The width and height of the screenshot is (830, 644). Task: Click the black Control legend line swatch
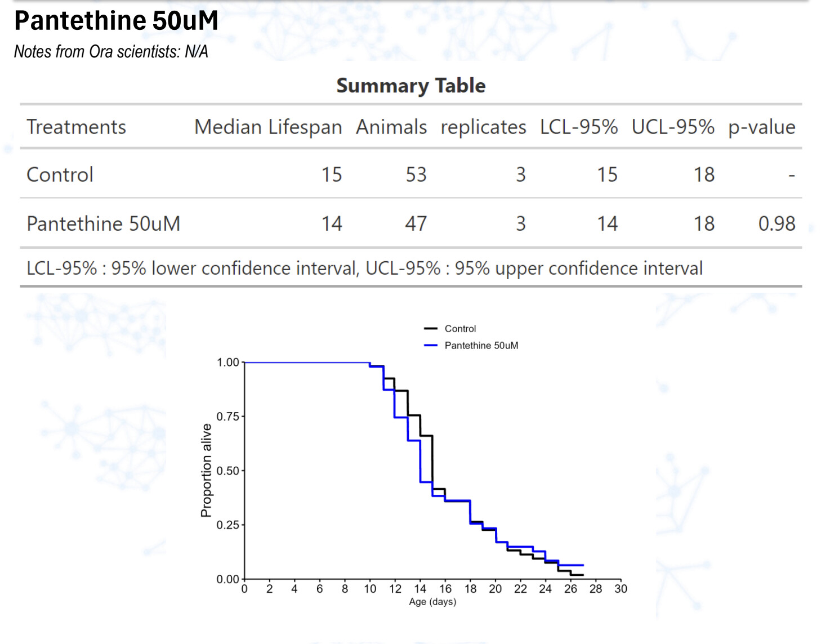pos(431,329)
